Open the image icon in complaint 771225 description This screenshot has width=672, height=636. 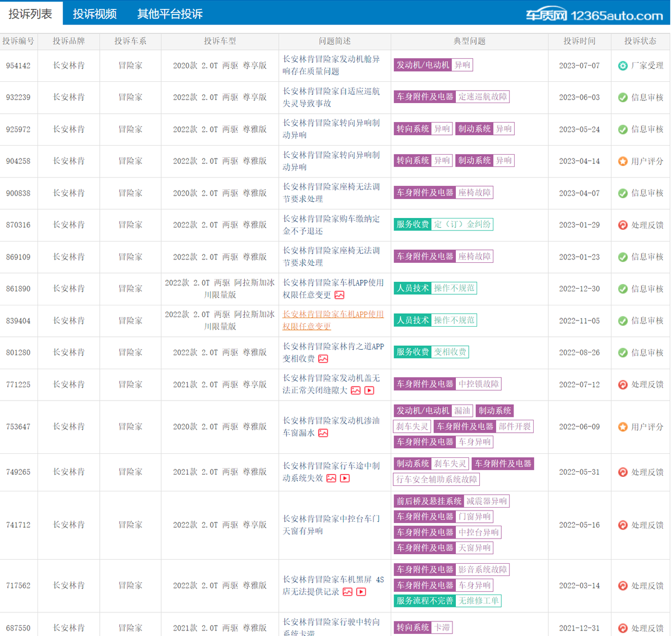(x=356, y=391)
